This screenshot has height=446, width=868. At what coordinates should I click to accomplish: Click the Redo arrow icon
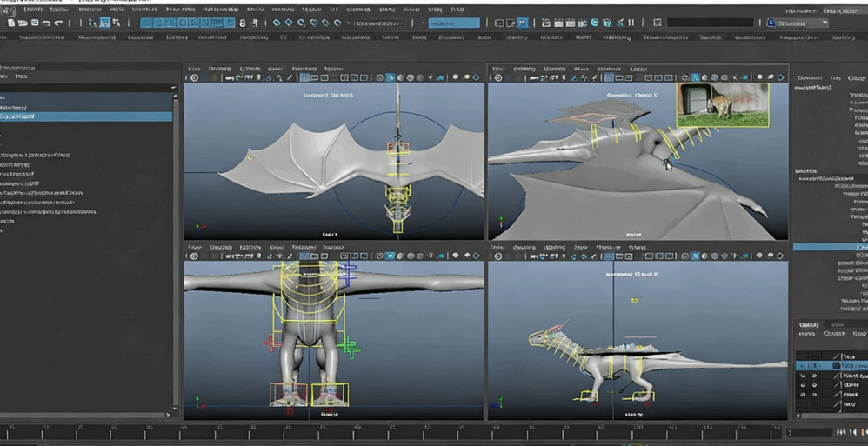(59, 23)
